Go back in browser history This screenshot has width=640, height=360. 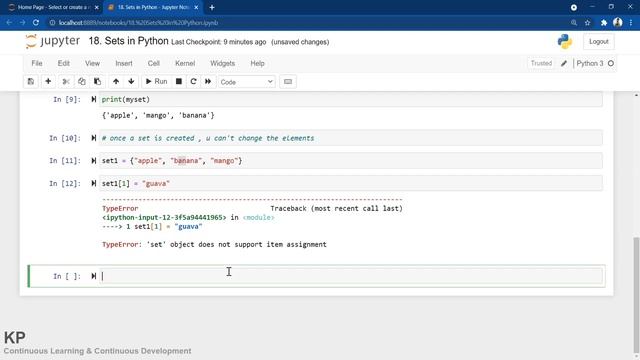(x=9, y=23)
